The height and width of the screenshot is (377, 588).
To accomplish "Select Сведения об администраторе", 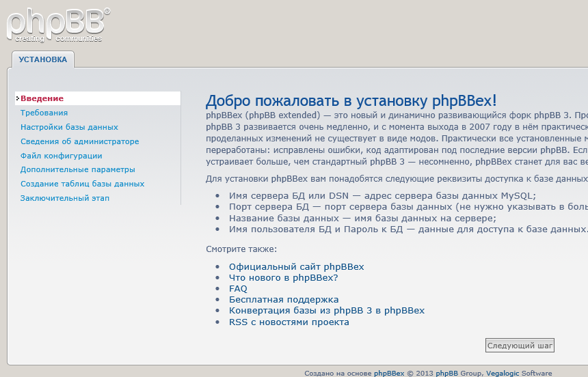I will [x=79, y=141].
